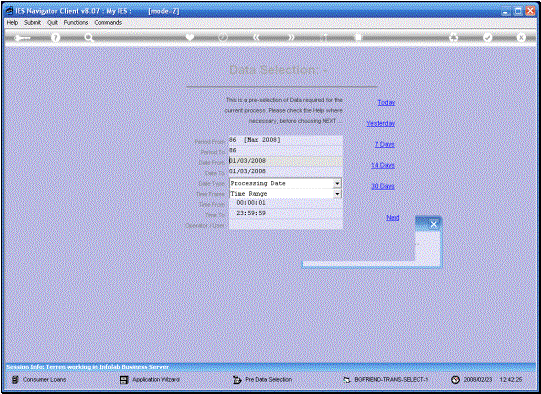
Task: Click the round X cancel toolbar icon
Action: (x=521, y=37)
